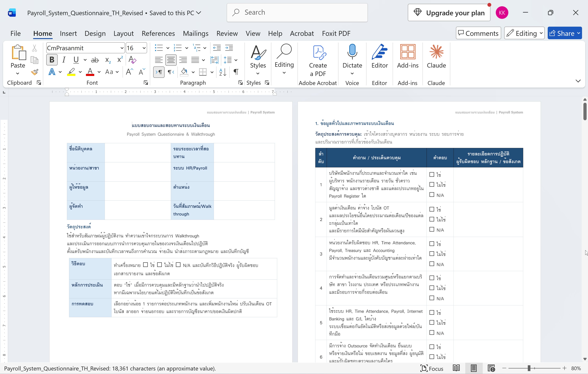Increase paragraph indent
This screenshot has height=374, width=588.
[229, 48]
